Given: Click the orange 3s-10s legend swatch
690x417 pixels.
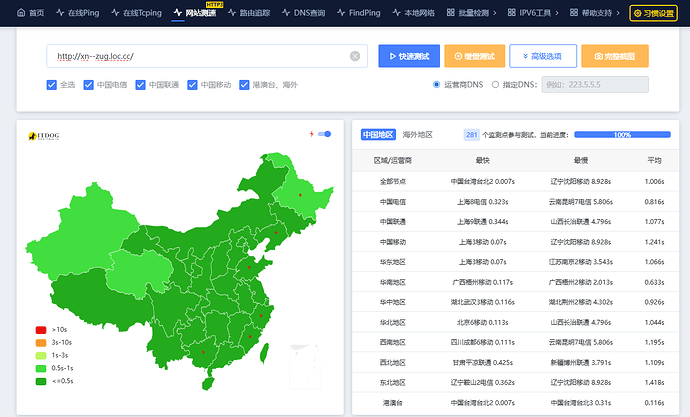Looking at the screenshot, I should pyautogui.click(x=41, y=343).
